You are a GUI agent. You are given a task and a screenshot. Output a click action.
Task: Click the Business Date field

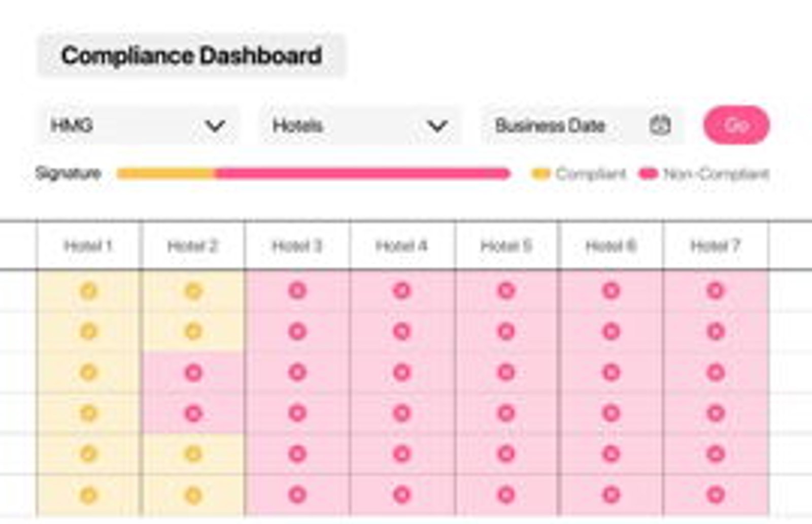click(x=582, y=125)
